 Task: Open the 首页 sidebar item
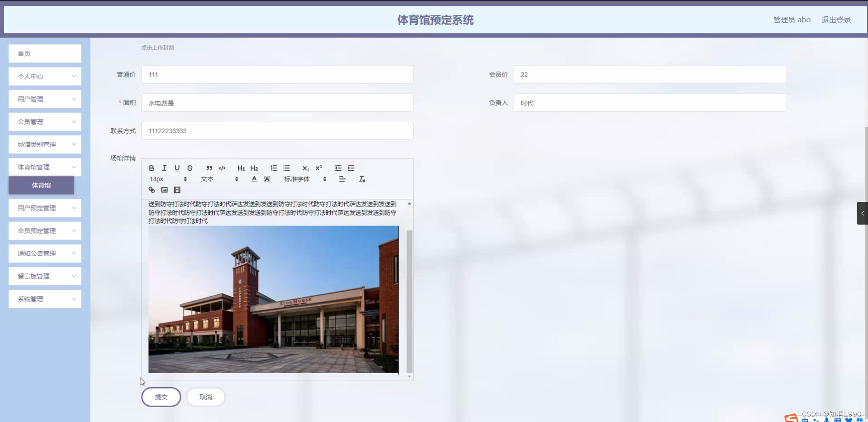point(44,53)
